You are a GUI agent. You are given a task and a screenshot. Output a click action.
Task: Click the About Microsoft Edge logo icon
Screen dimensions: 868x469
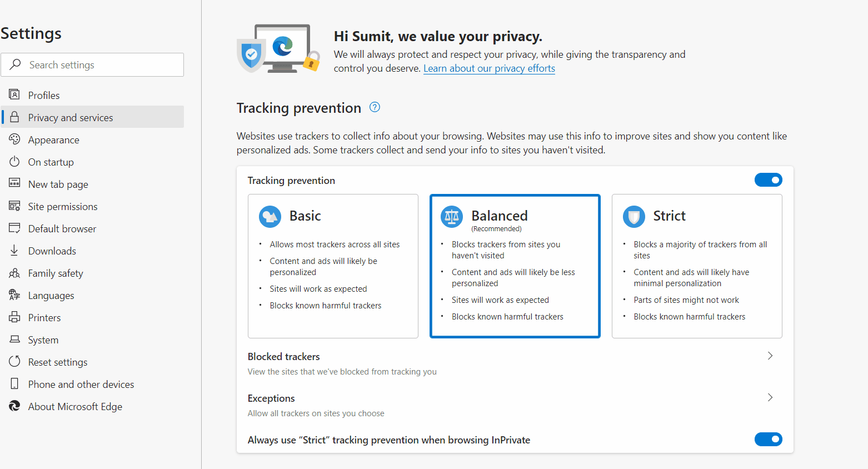(14, 406)
